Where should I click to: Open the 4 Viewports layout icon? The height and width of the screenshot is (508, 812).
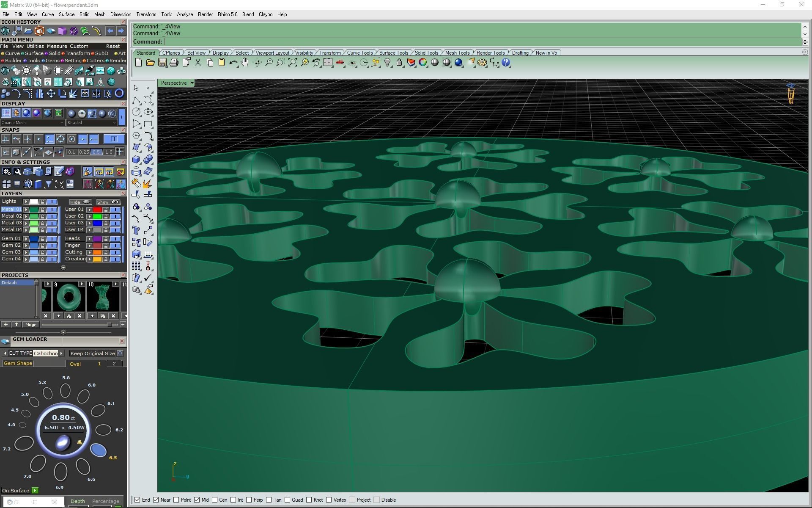(x=328, y=63)
